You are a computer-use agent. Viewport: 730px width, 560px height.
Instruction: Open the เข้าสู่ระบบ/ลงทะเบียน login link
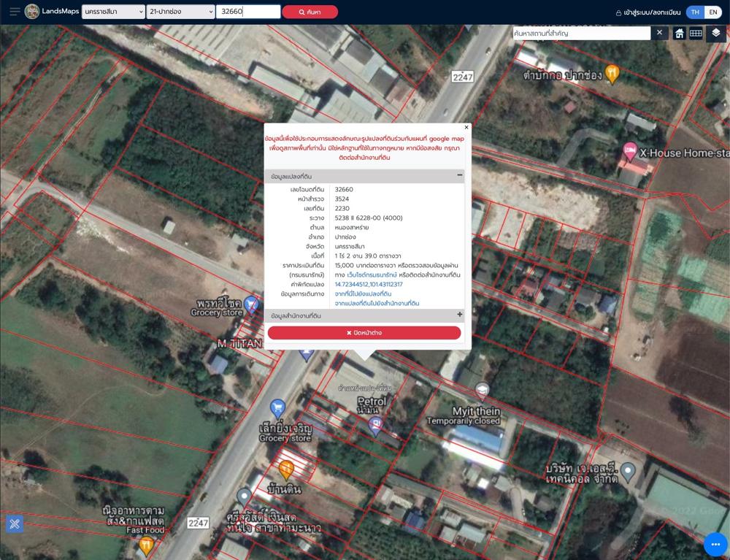pos(648,12)
